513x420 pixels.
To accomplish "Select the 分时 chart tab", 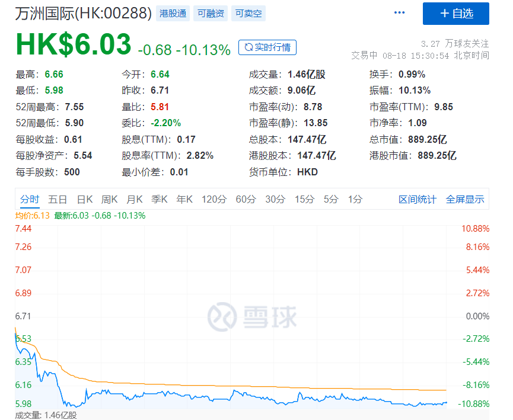I will (x=29, y=200).
